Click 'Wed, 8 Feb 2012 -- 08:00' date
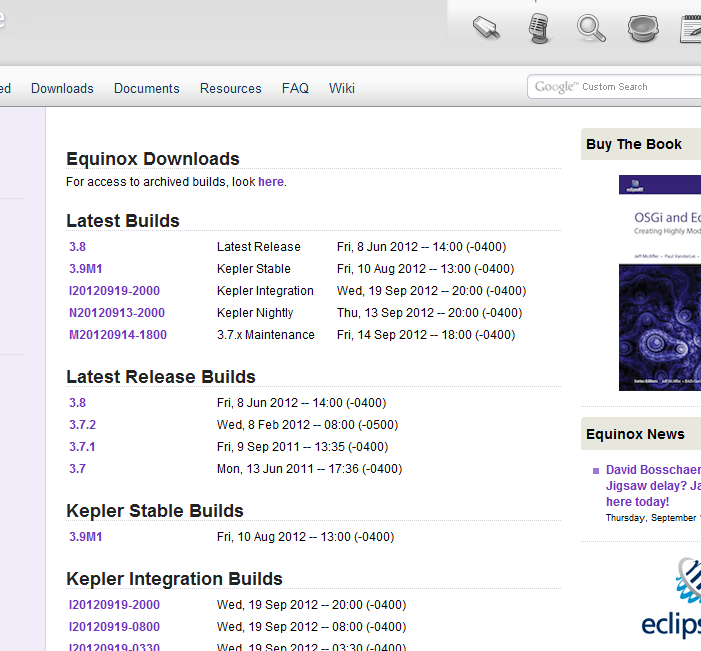701x651 pixels. point(307,425)
